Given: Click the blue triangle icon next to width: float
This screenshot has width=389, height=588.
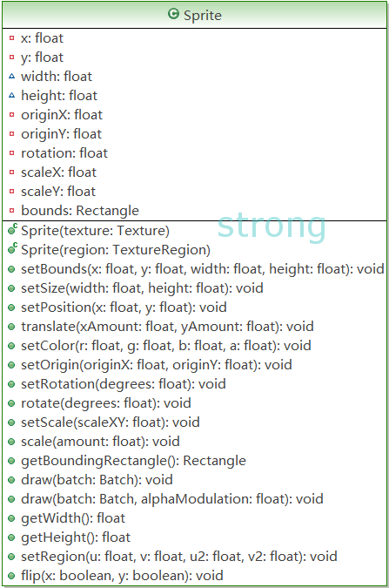Looking at the screenshot, I should tap(11, 76).
